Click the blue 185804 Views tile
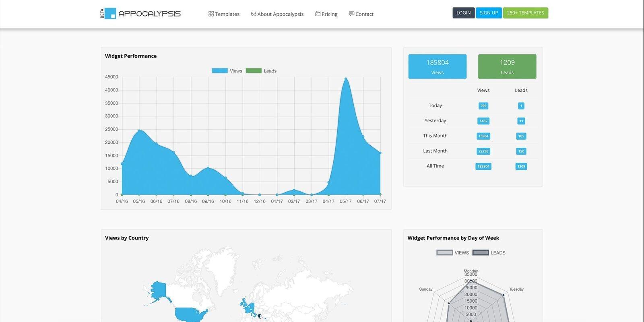This screenshot has width=644, height=322. click(x=438, y=66)
